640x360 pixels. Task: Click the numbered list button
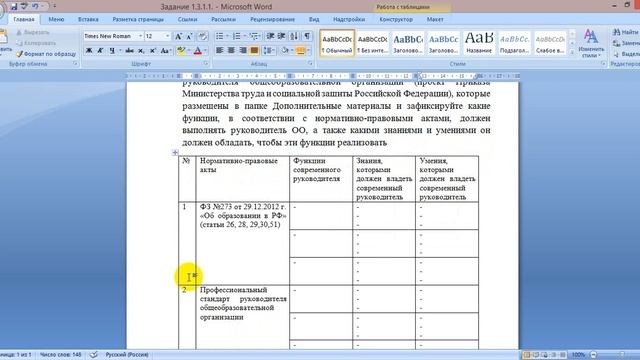click(x=236, y=36)
